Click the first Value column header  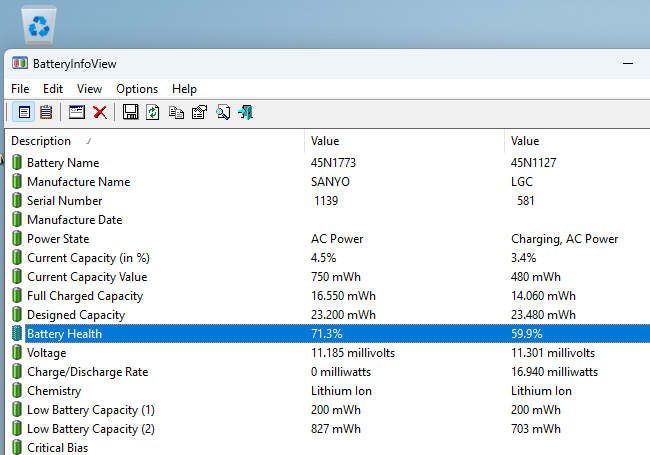pos(404,141)
